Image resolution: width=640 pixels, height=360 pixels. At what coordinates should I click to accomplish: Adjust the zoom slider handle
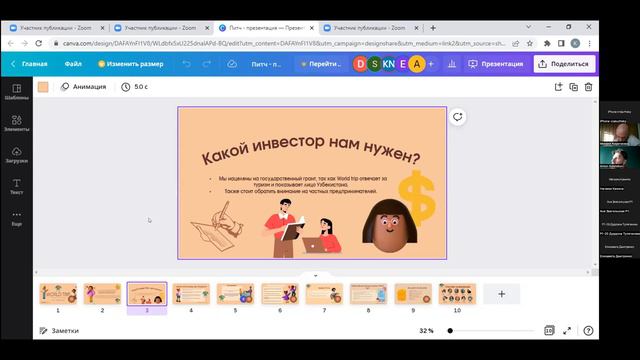[450, 331]
